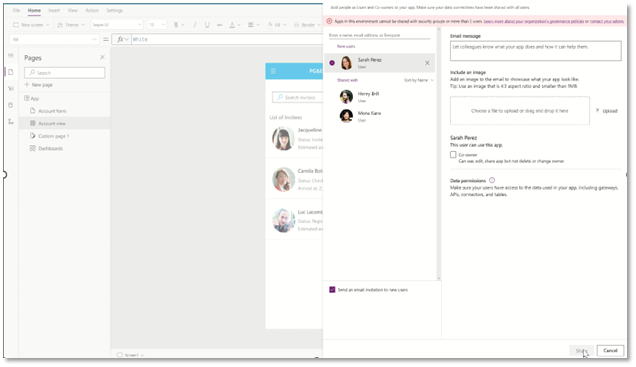Screen dimensions: 636x367
Task: Toggle Send an email invitation checkbox
Action: pyautogui.click(x=332, y=290)
